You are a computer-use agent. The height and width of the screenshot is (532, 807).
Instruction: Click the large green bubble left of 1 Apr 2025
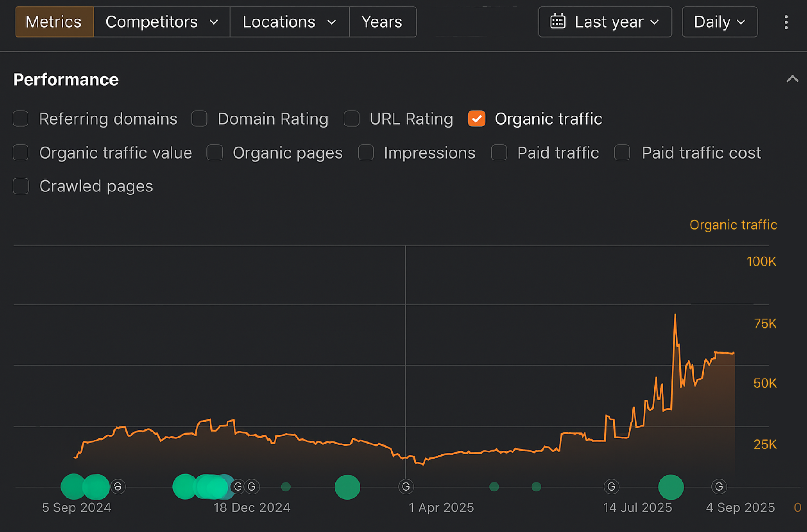347,487
